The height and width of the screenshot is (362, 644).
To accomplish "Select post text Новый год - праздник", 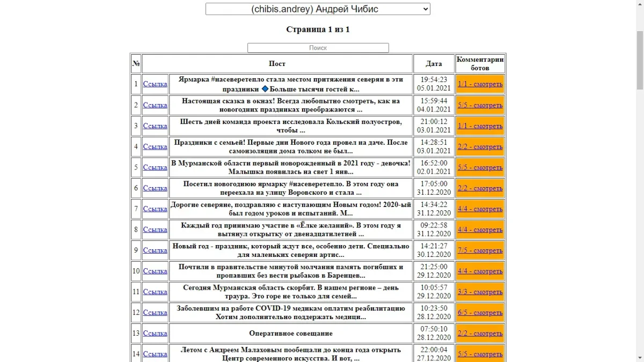I will coord(290,250).
